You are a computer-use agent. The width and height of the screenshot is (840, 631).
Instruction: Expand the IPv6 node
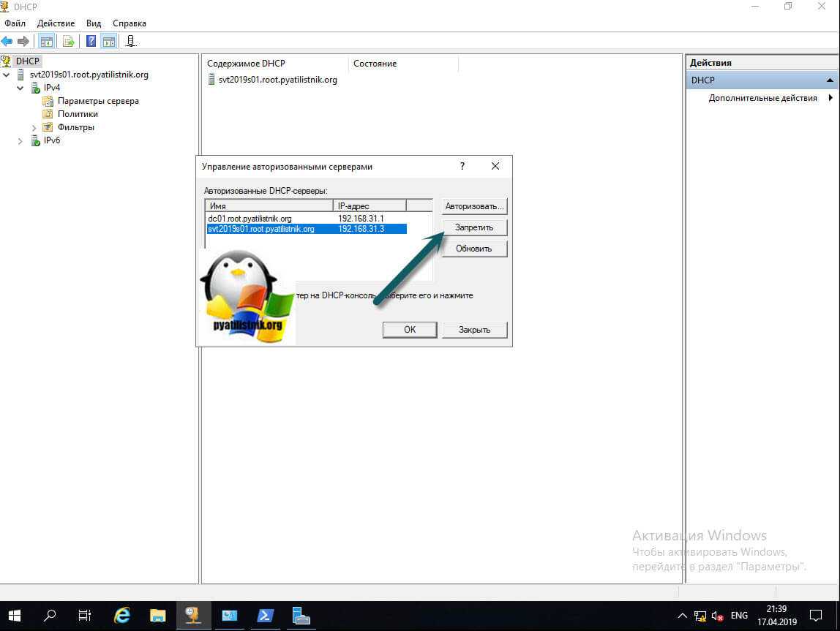pyautogui.click(x=20, y=141)
